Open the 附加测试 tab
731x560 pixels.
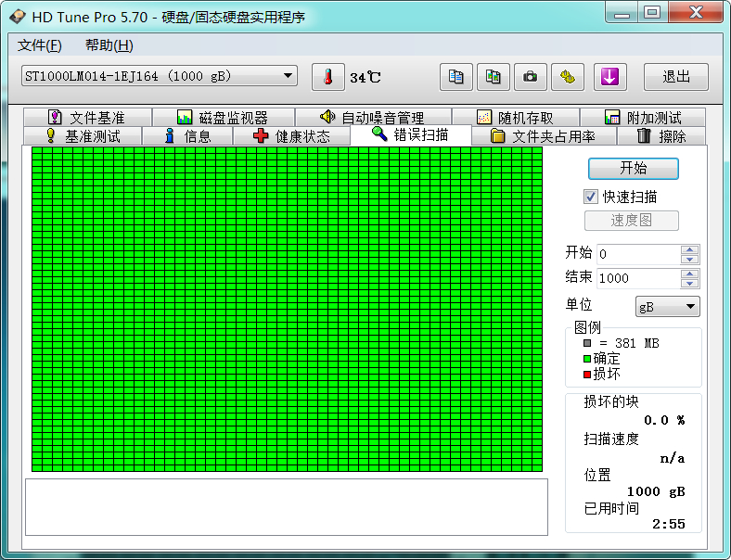pyautogui.click(x=643, y=117)
